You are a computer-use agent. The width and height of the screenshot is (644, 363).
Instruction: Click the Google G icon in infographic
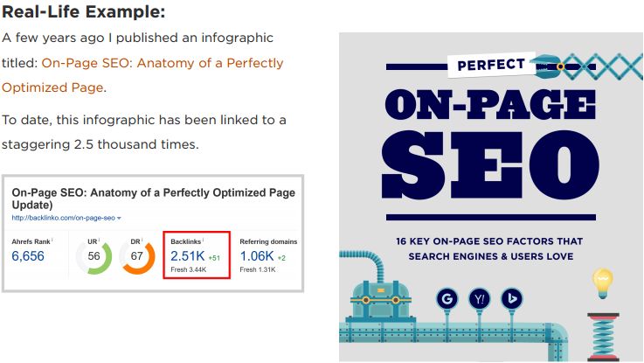coord(447,298)
